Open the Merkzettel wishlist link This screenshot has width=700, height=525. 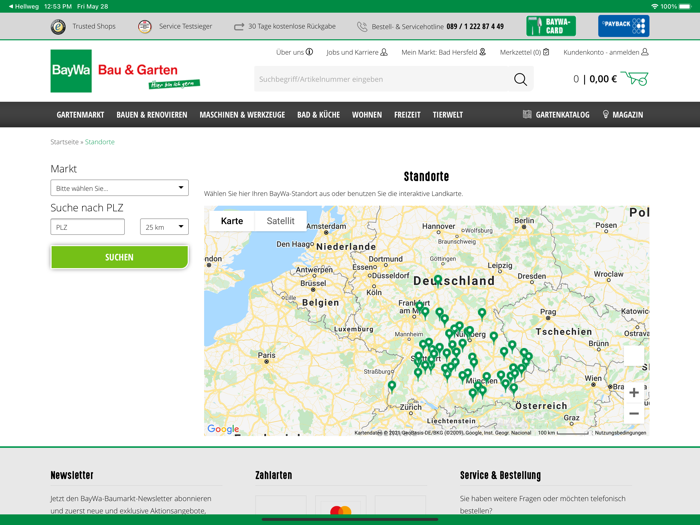pyautogui.click(x=524, y=52)
